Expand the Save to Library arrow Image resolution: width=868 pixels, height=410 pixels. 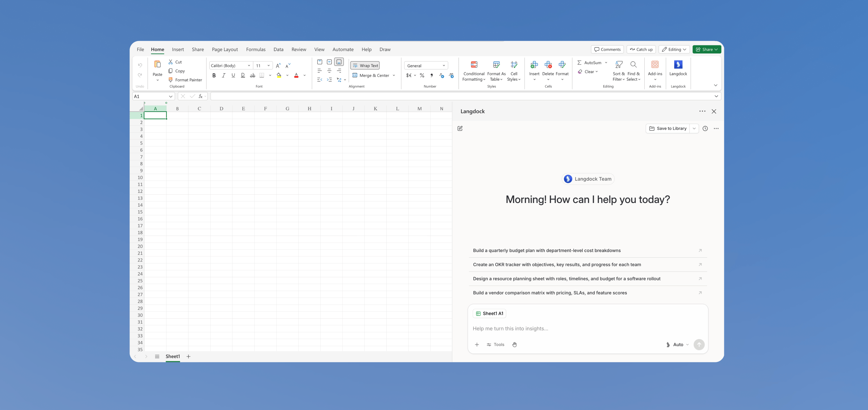[x=694, y=129]
